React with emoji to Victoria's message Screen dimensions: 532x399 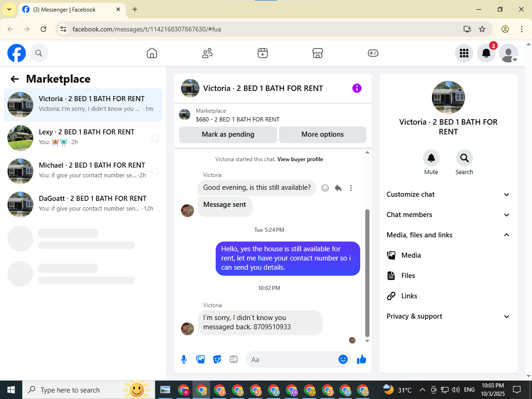pos(325,188)
